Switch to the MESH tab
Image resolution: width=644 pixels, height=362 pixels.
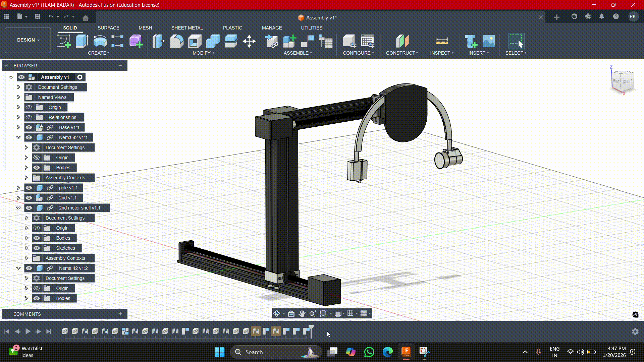(145, 28)
